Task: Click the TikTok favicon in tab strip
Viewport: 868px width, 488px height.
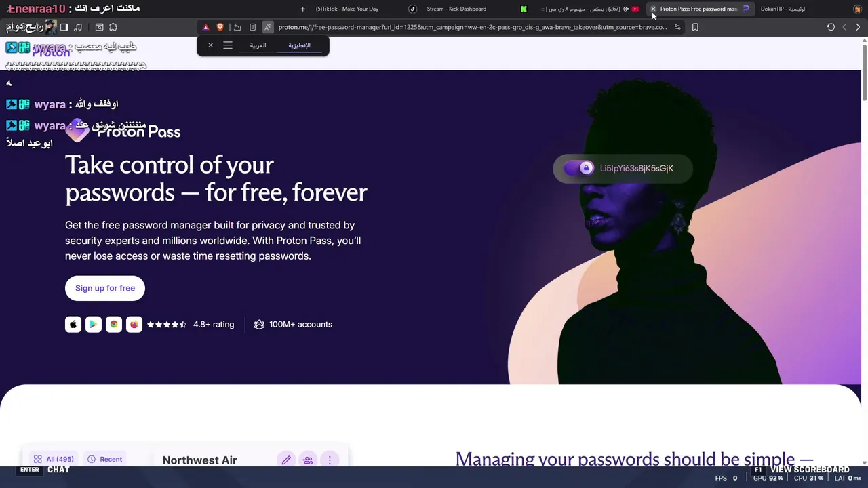Action: [x=412, y=9]
